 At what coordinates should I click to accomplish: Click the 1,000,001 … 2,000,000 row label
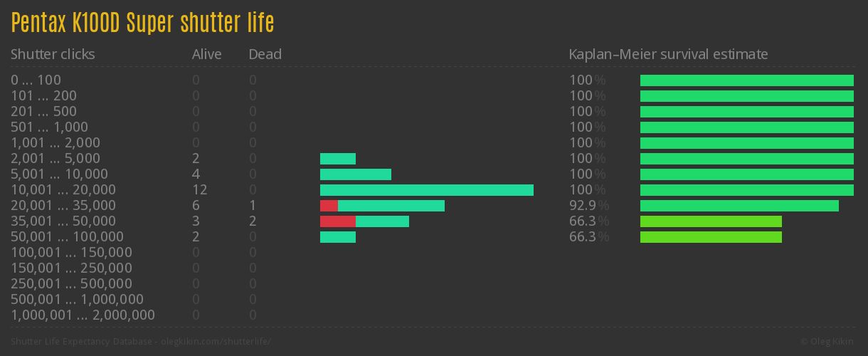click(x=83, y=315)
